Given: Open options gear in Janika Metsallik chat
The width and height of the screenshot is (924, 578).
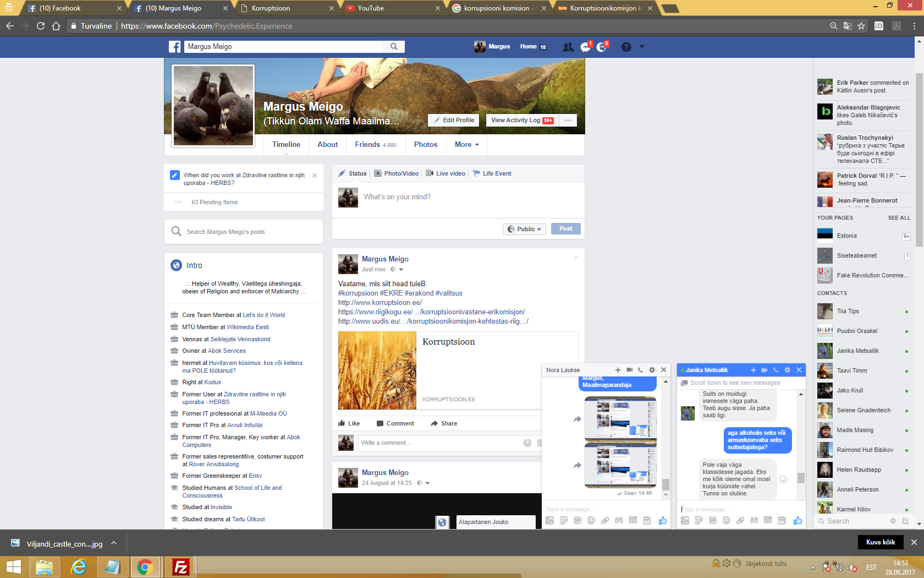Looking at the screenshot, I should pyautogui.click(x=787, y=370).
